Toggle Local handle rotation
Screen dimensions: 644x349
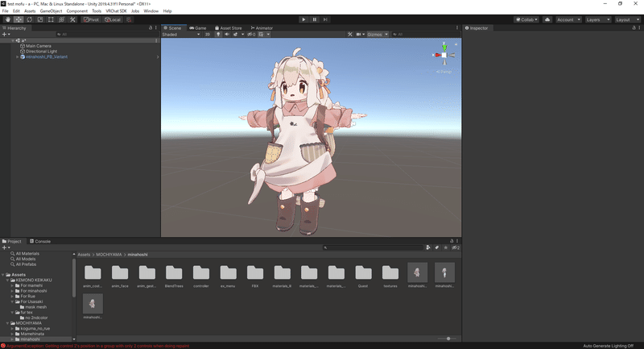click(x=113, y=19)
